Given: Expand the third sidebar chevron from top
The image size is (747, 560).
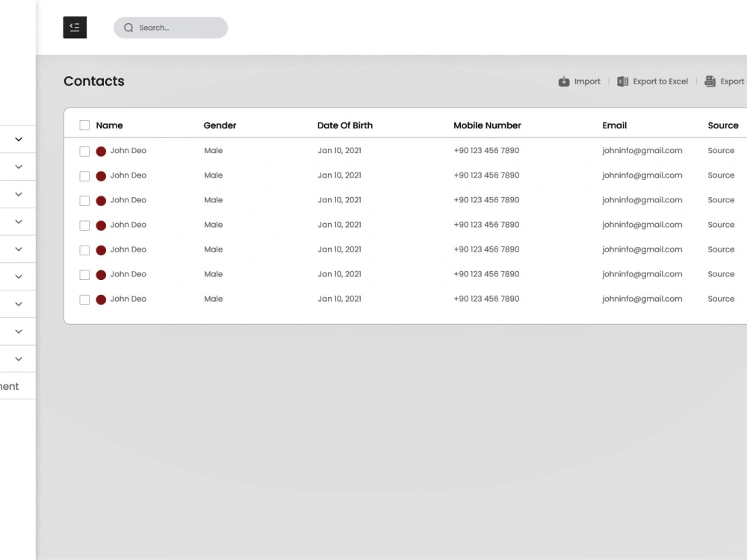Looking at the screenshot, I should [19, 194].
